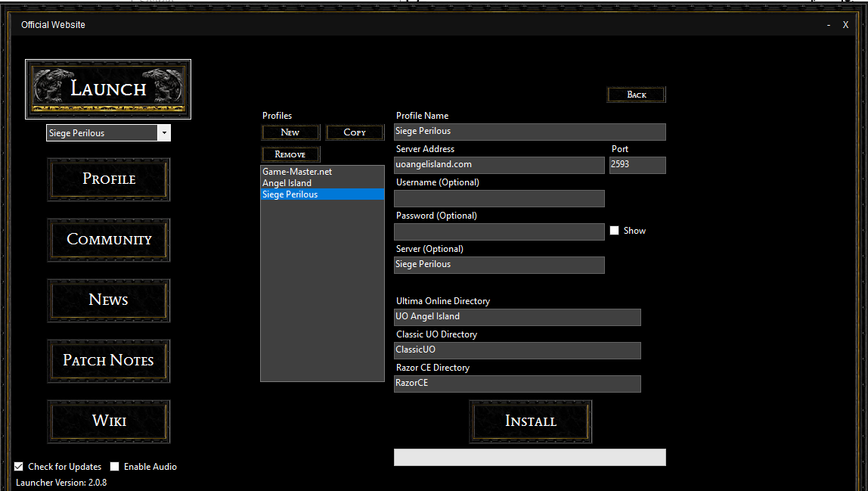Edit the Razor CE Directory field

pos(517,384)
